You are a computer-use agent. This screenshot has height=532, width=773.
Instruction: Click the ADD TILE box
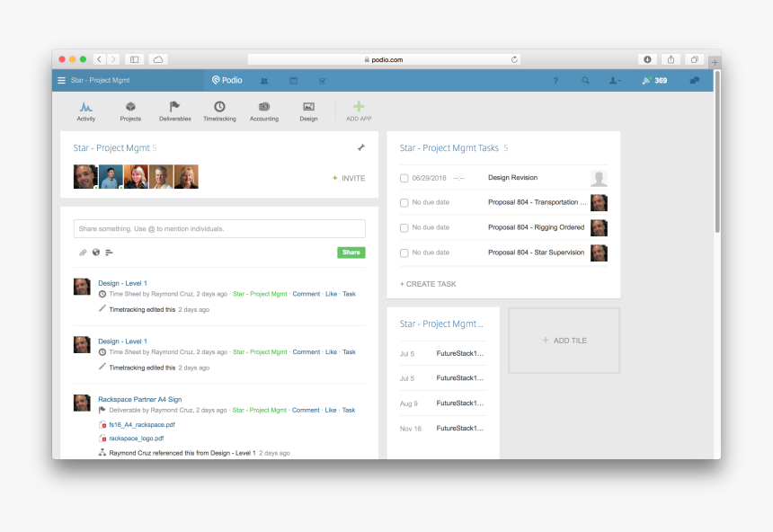[564, 341]
